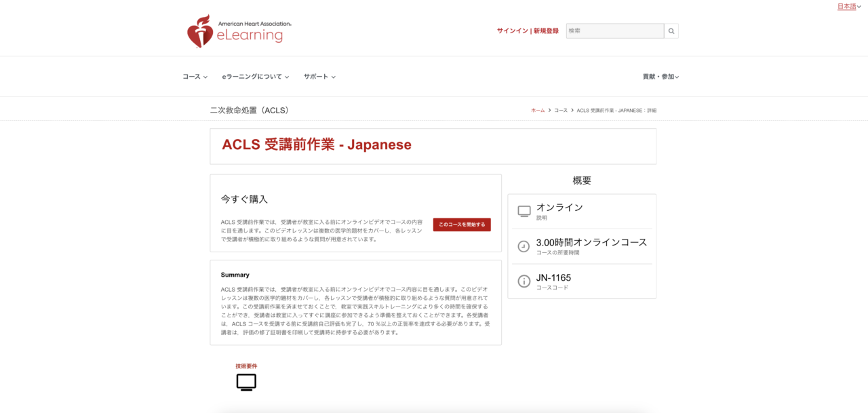
Task: Click the info icon beside JN-1165
Action: click(524, 281)
